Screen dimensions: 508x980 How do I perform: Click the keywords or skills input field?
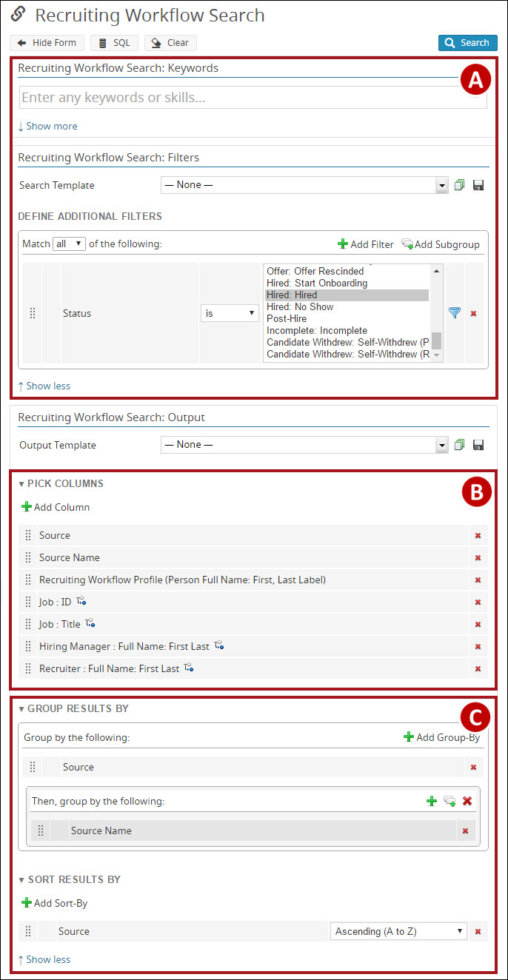pos(253,97)
